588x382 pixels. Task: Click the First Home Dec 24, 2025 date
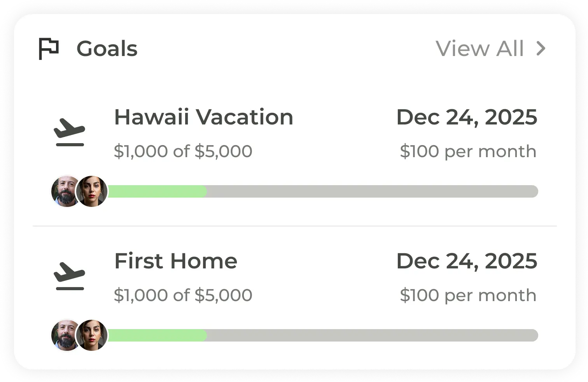pos(467,261)
